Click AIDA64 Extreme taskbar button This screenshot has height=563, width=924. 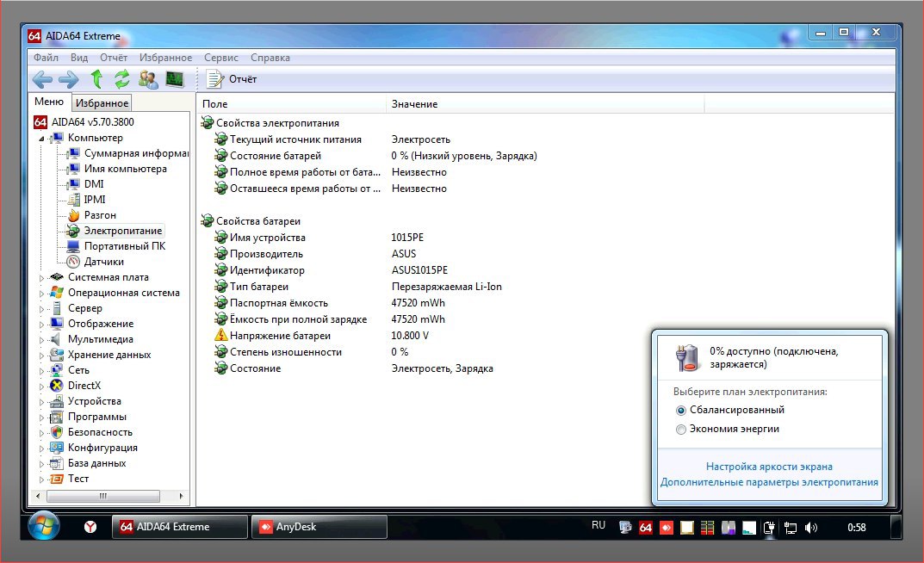pyautogui.click(x=180, y=527)
